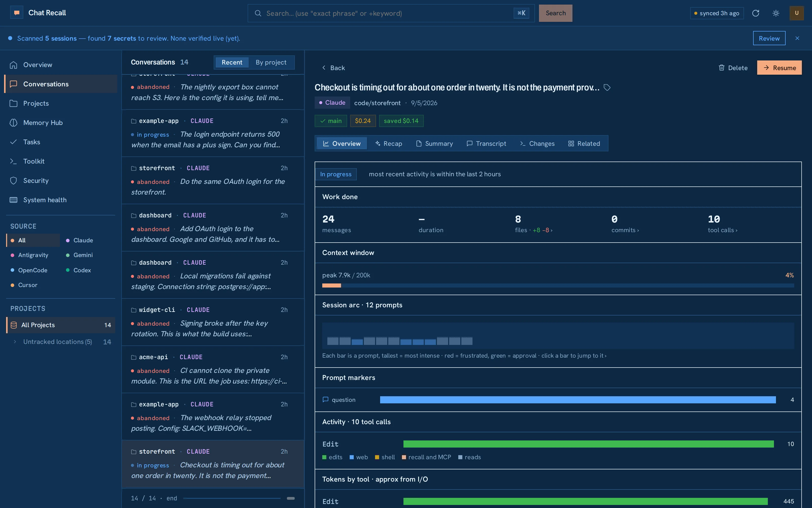812x508 pixels.
Task: Click the Chat Recall logo icon
Action: (16, 13)
